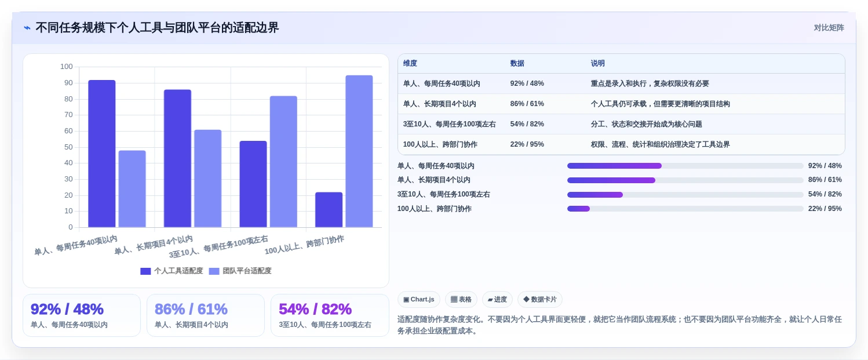Click the 个人工具 bar valued 92
Image resolution: width=868 pixels, height=360 pixels.
coord(102,154)
